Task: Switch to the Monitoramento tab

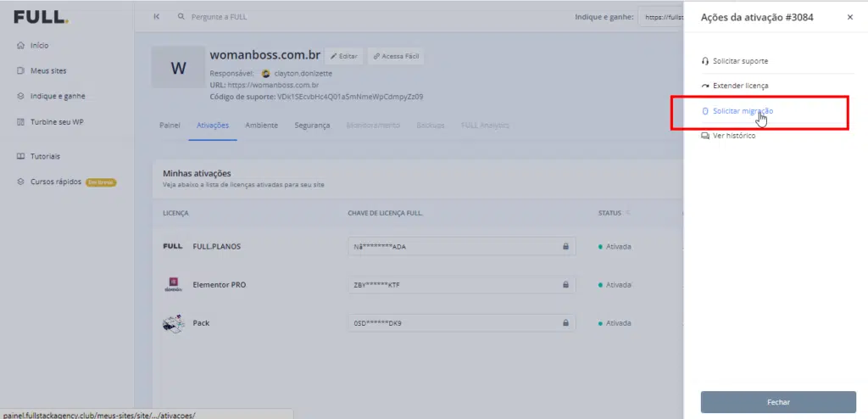Action: pyautogui.click(x=373, y=126)
